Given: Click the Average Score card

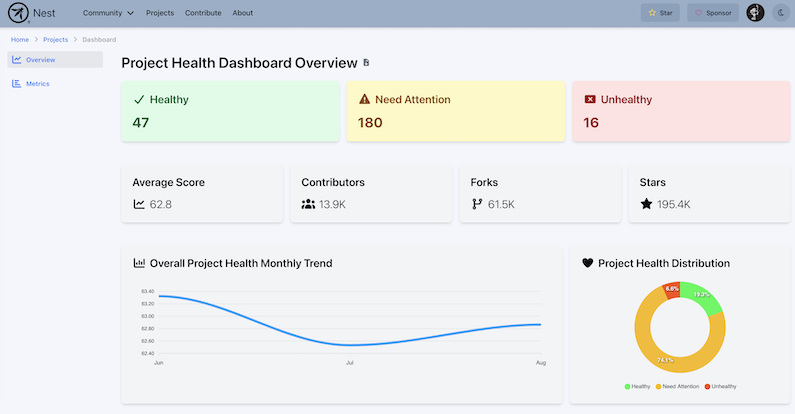Looking at the screenshot, I should (201, 194).
